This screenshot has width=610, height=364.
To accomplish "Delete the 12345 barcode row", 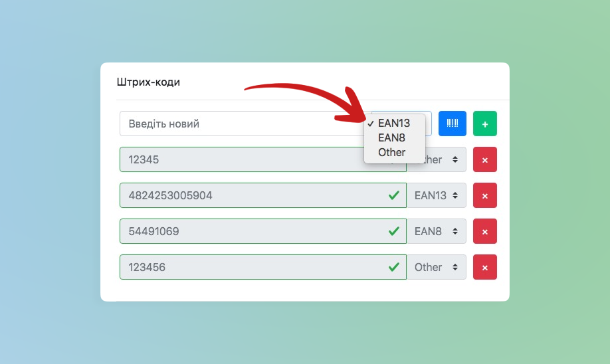I will pos(484,160).
